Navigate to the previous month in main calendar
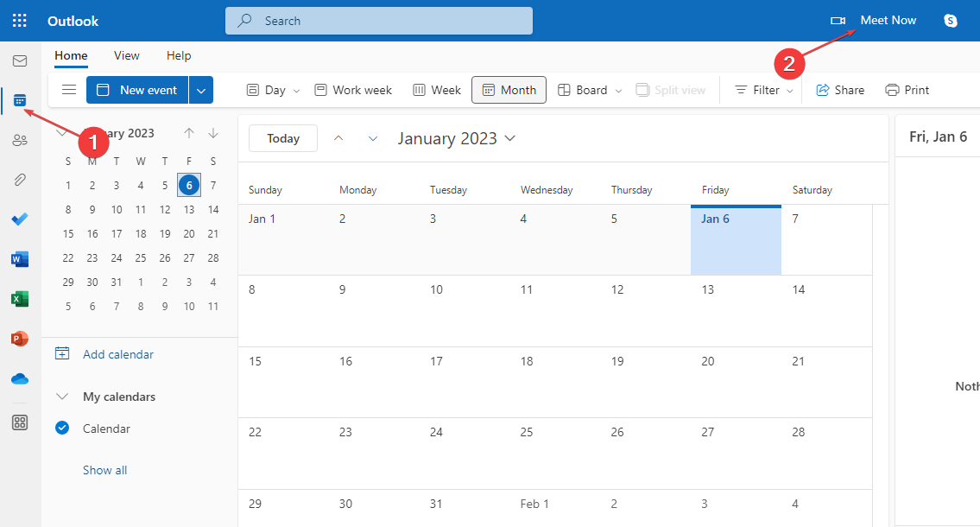 tap(338, 138)
